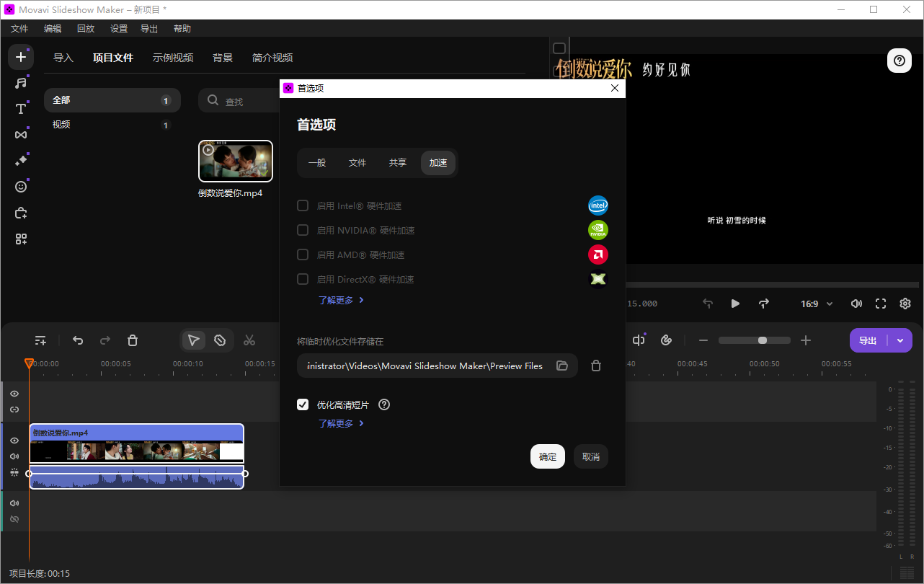The image size is (924, 584).
Task: Click the scissors split icon
Action: click(249, 340)
